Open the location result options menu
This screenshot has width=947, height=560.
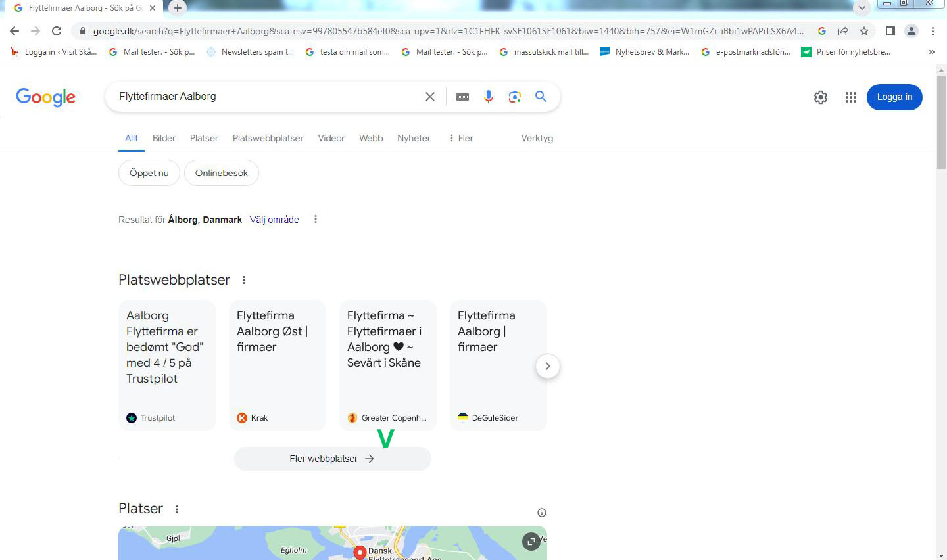tap(316, 219)
